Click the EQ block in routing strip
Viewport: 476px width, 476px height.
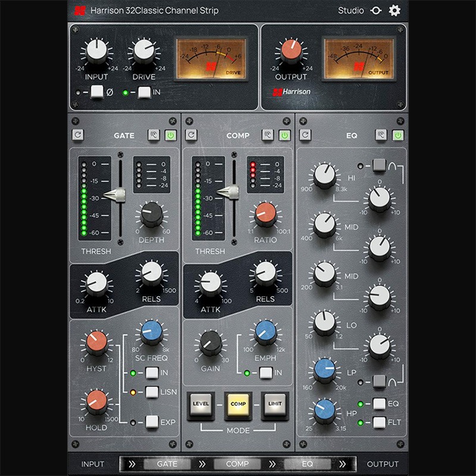click(307, 464)
